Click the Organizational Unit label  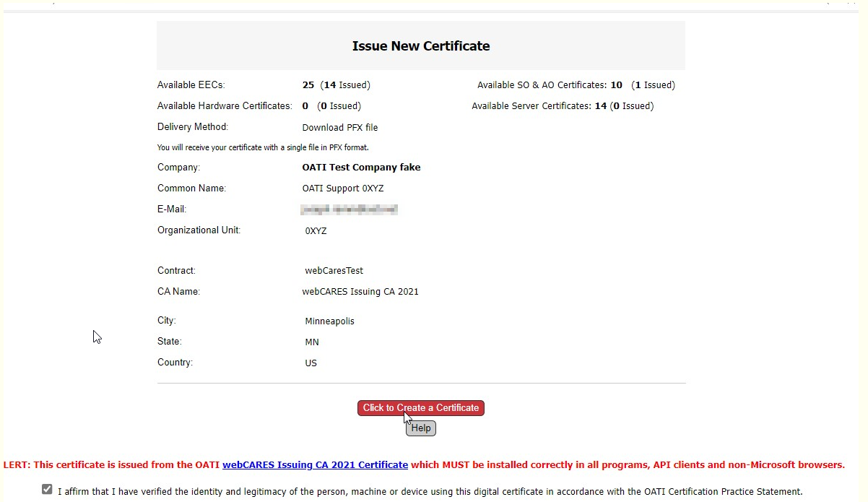199,230
